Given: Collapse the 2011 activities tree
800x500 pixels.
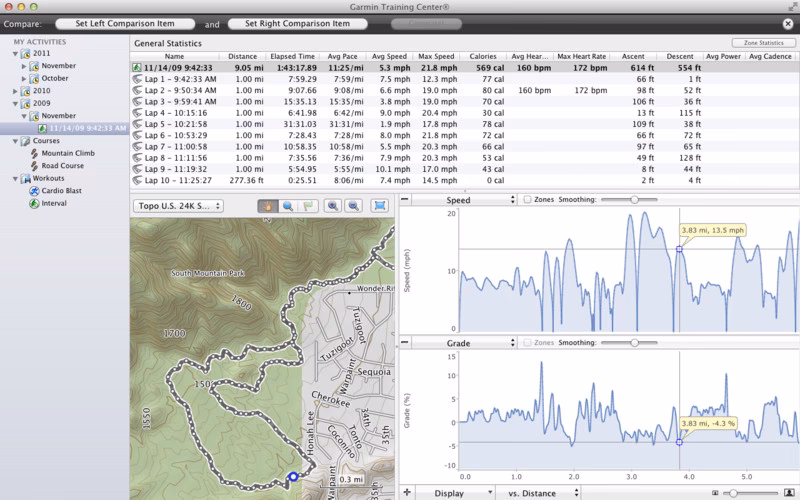Looking at the screenshot, I should coord(15,54).
